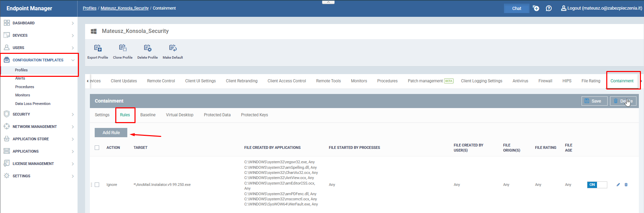Select the checkbox for the Ignore rule
The width and height of the screenshot is (644, 213).
pos(97,185)
